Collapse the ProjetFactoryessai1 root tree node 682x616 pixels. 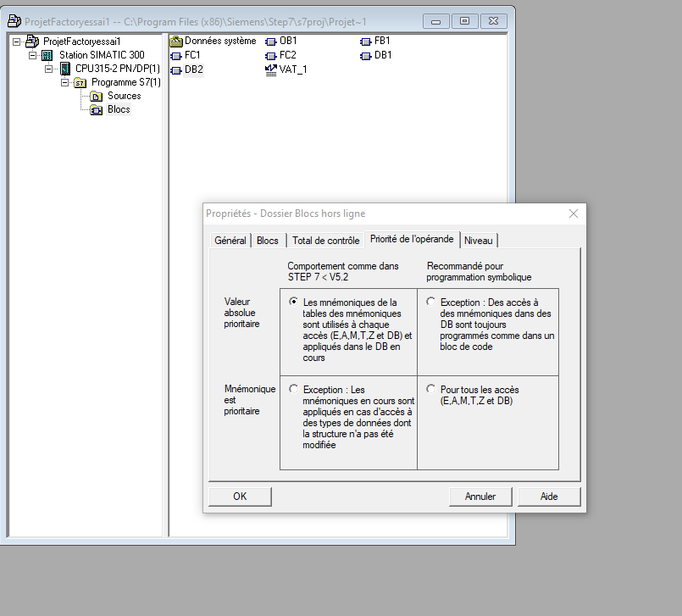pyautogui.click(x=17, y=42)
